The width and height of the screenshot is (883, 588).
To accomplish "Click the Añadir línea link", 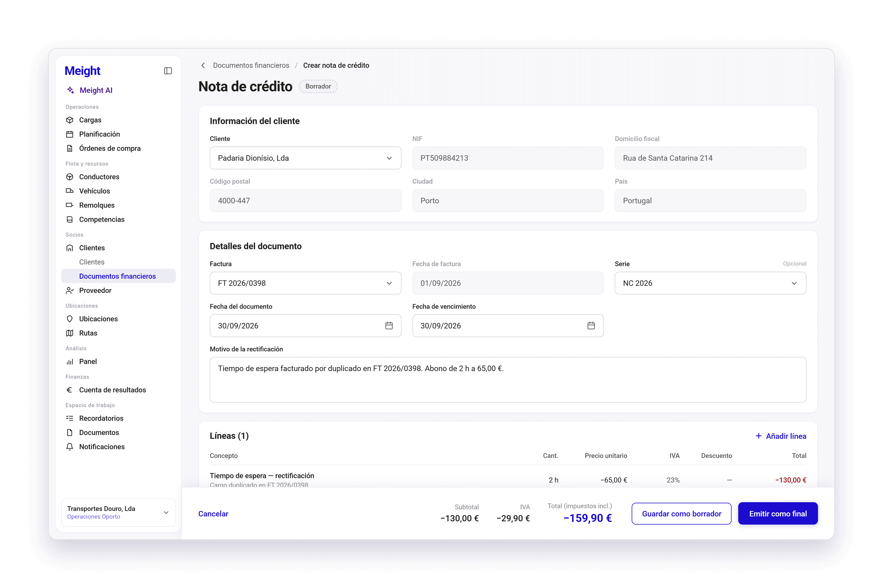I will (x=781, y=436).
